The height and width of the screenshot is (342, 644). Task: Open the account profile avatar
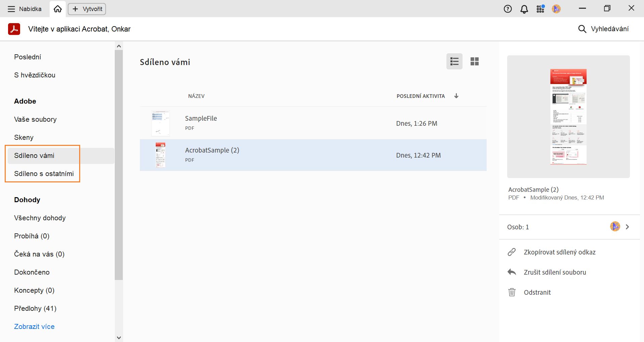(556, 9)
